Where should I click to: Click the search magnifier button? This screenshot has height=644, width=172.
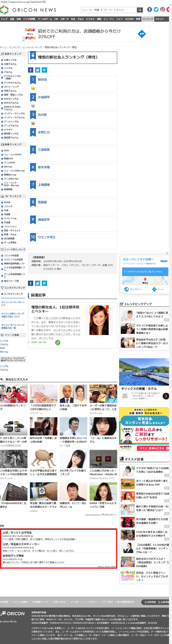[140, 10]
